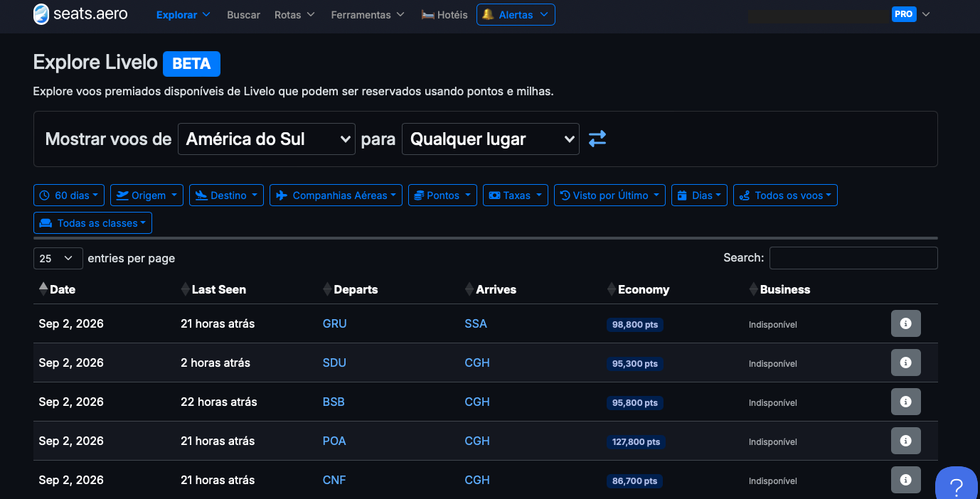The image size is (980, 499).
Task: Change destination Qualquer lugar dropdown
Action: [491, 139]
